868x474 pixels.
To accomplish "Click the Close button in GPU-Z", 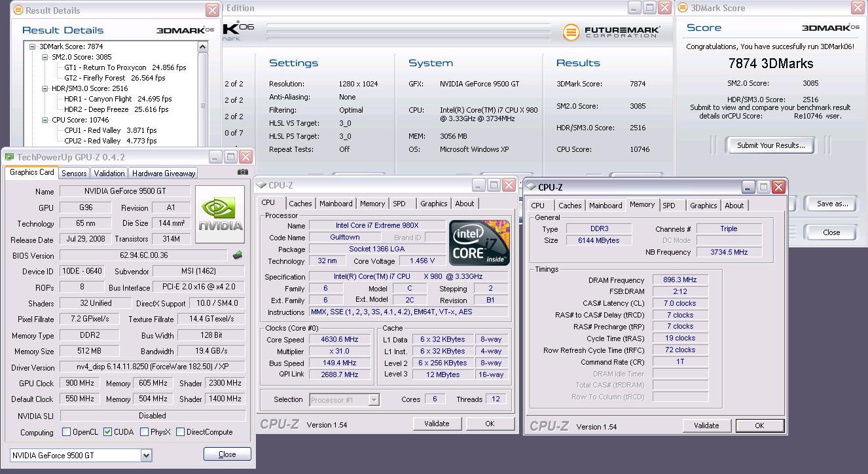I will tap(227, 454).
